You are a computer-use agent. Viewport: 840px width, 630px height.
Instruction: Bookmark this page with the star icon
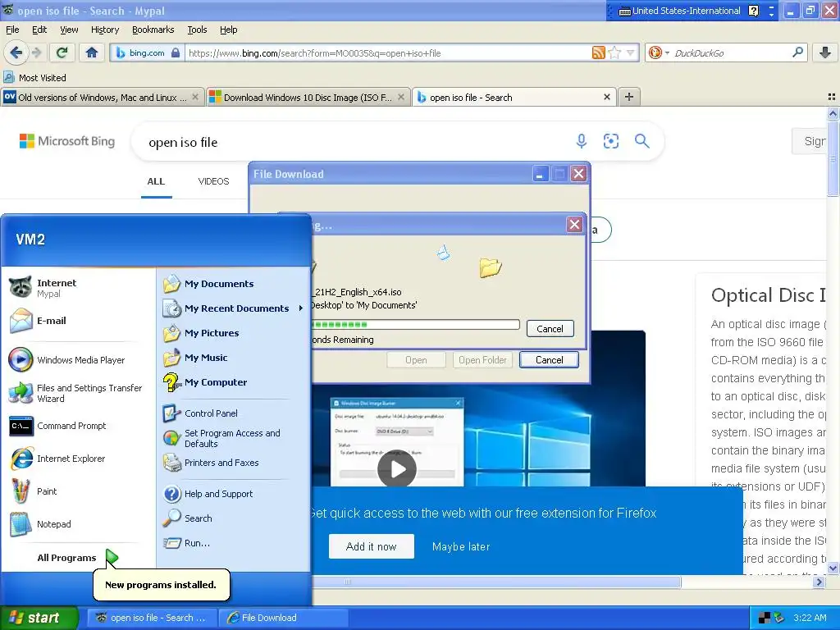[x=614, y=52]
